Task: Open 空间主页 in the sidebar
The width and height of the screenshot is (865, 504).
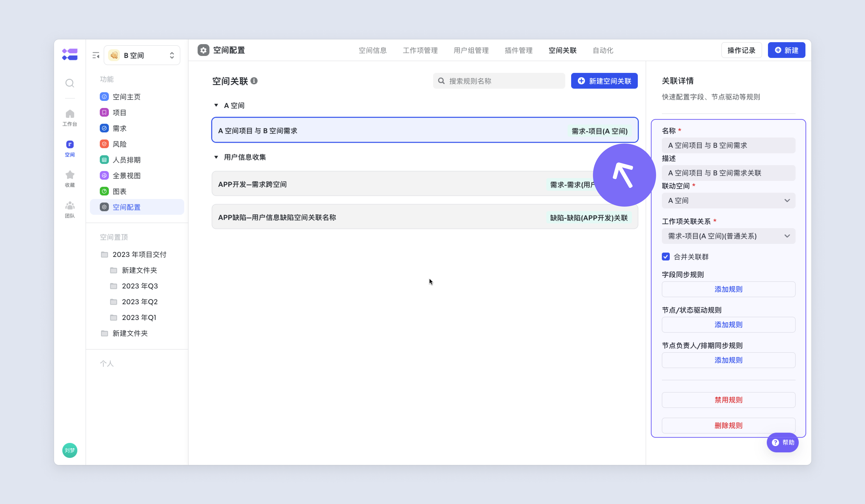Action: [137, 97]
